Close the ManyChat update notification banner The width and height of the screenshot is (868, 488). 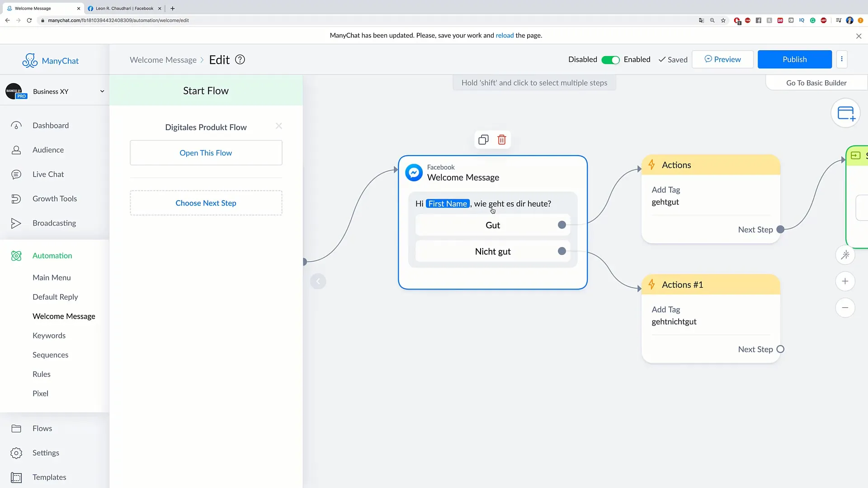tap(858, 35)
